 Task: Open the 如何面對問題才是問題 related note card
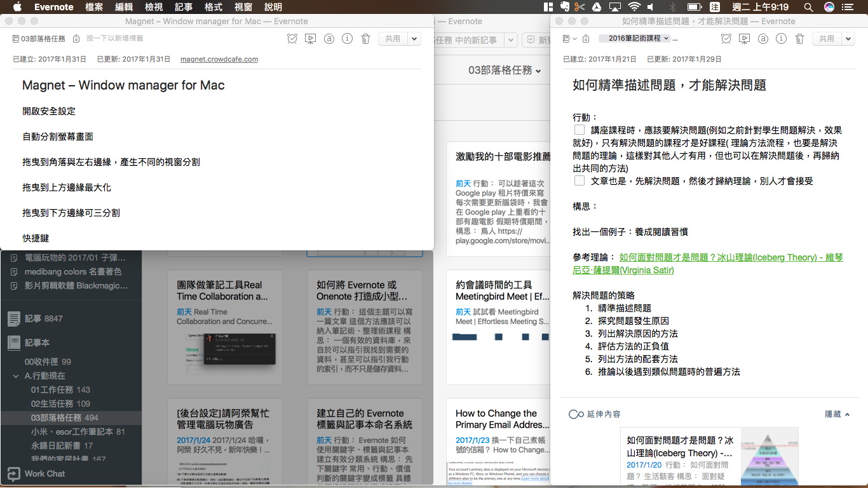pos(709,457)
